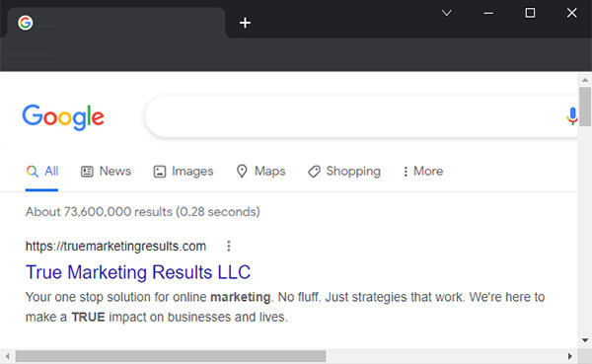592x364 pixels.
Task: Open a new tab with plus icon
Action: click(245, 23)
